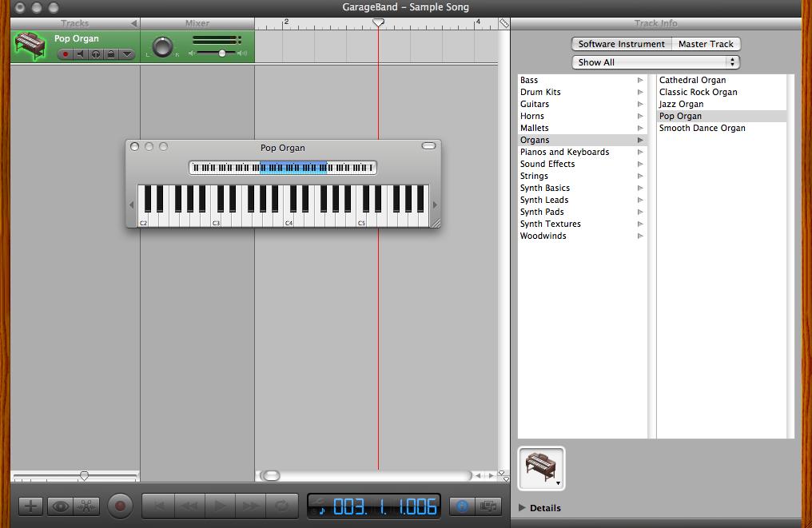812x528 pixels.
Task: Show track automation with the down-triangle button
Action: [x=126, y=54]
